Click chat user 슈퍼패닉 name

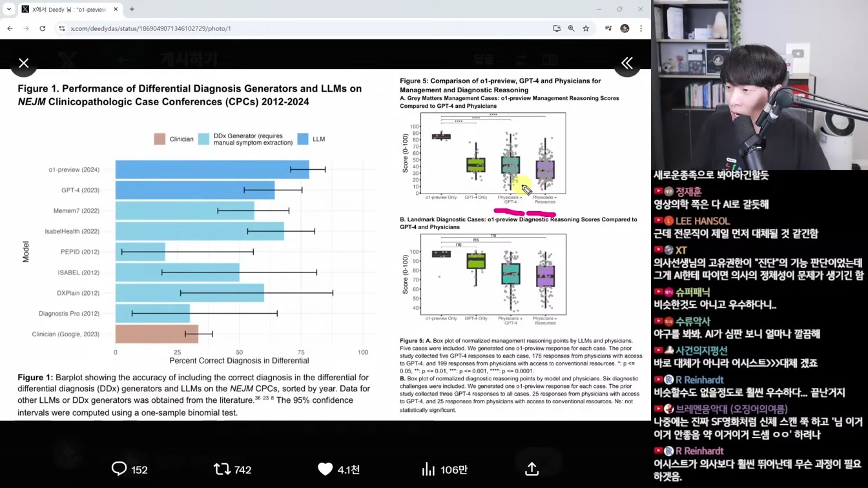[693, 292]
